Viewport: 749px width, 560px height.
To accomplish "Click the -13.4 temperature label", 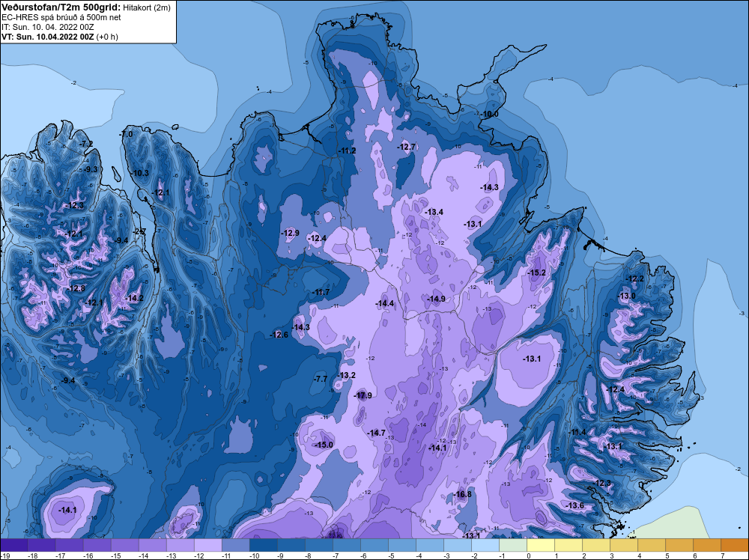I will (x=434, y=212).
